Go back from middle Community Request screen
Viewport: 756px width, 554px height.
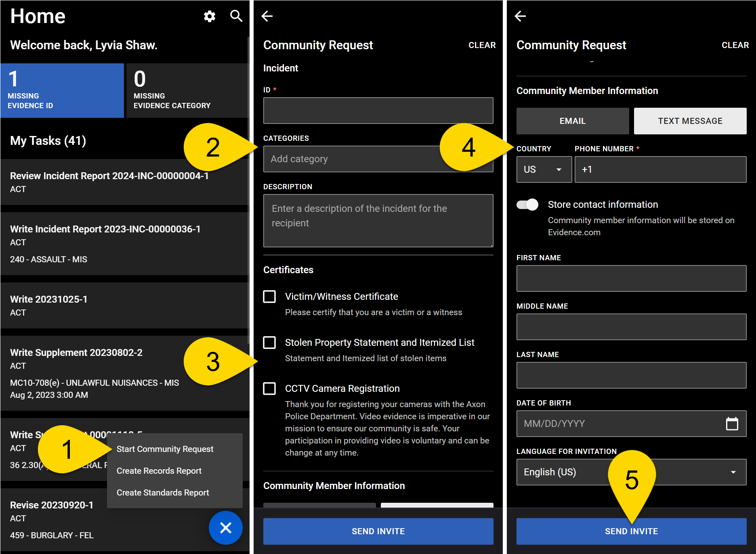point(267,17)
